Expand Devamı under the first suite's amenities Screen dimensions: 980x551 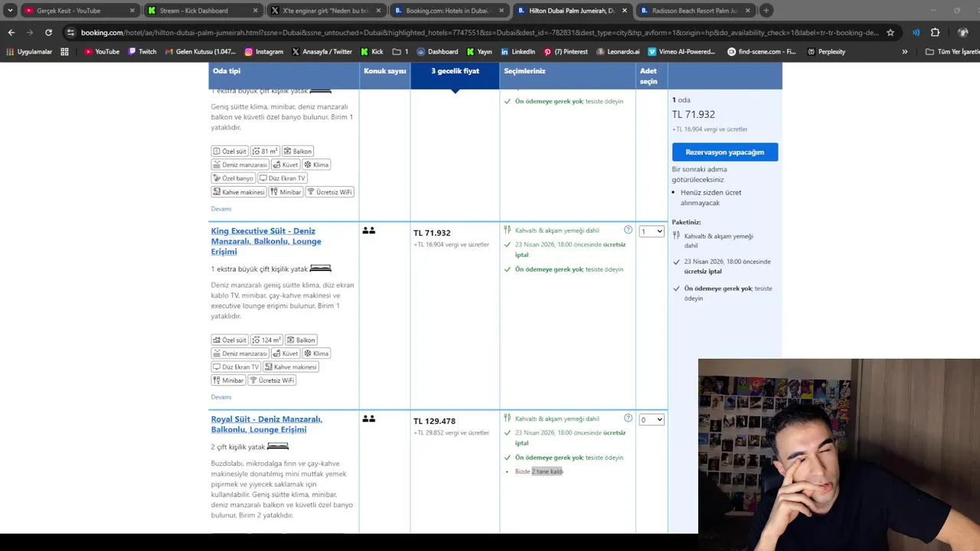point(221,208)
